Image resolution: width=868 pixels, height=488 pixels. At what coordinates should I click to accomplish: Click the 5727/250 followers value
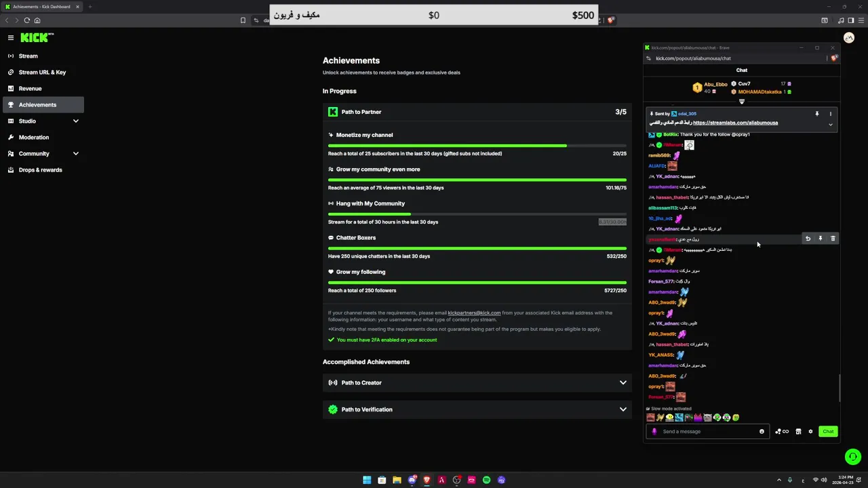coord(615,291)
